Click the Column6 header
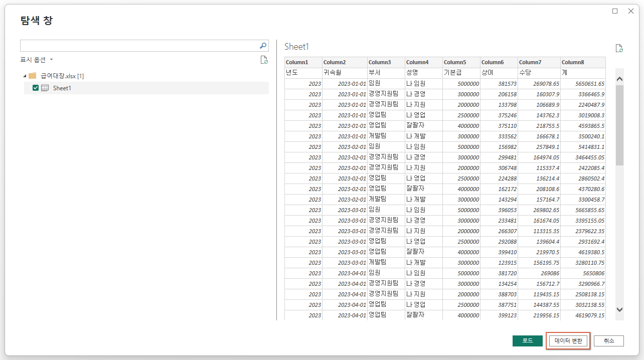The width and height of the screenshot is (644, 360). pos(499,62)
